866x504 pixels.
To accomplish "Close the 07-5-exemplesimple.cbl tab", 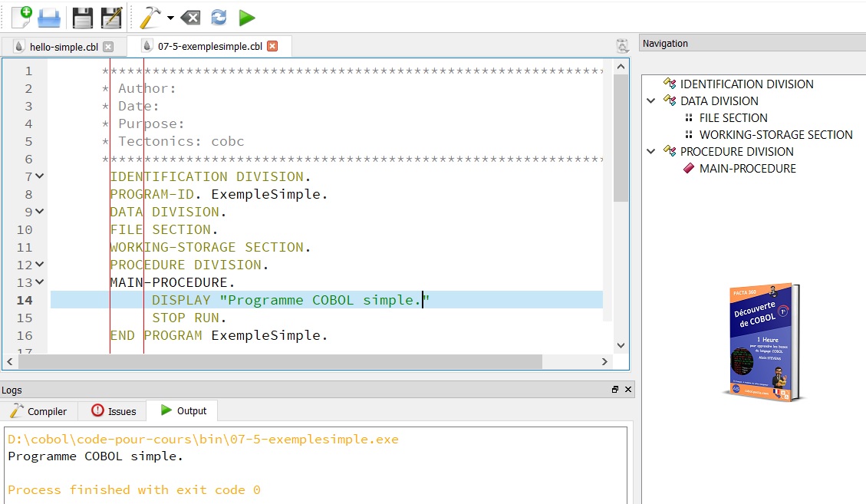I will (x=272, y=46).
